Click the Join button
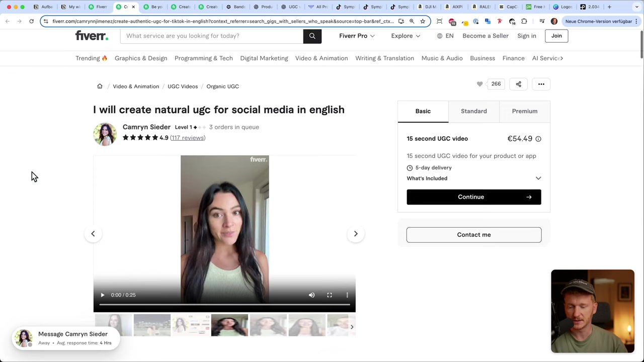The image size is (644, 362). [556, 36]
